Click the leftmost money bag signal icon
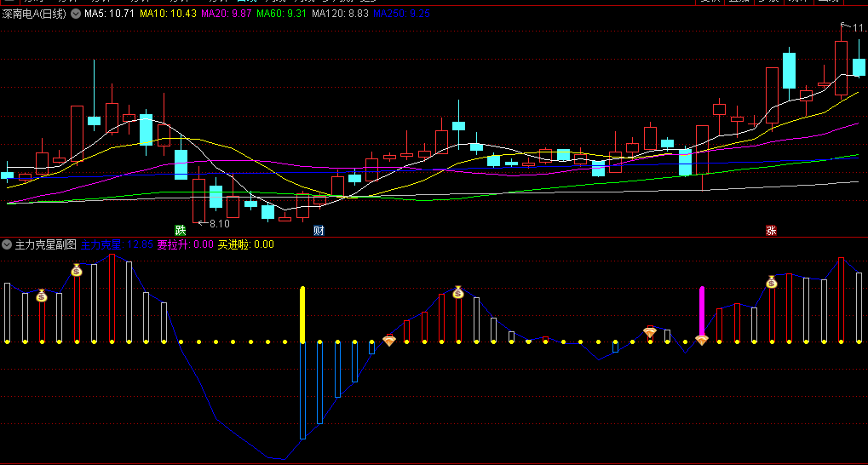Image resolution: width=868 pixels, height=465 pixels. [41, 296]
